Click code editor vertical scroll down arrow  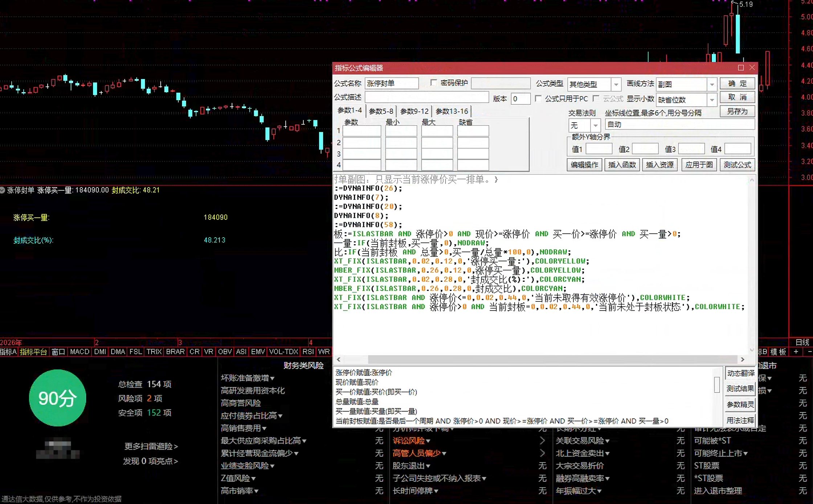coord(752,350)
